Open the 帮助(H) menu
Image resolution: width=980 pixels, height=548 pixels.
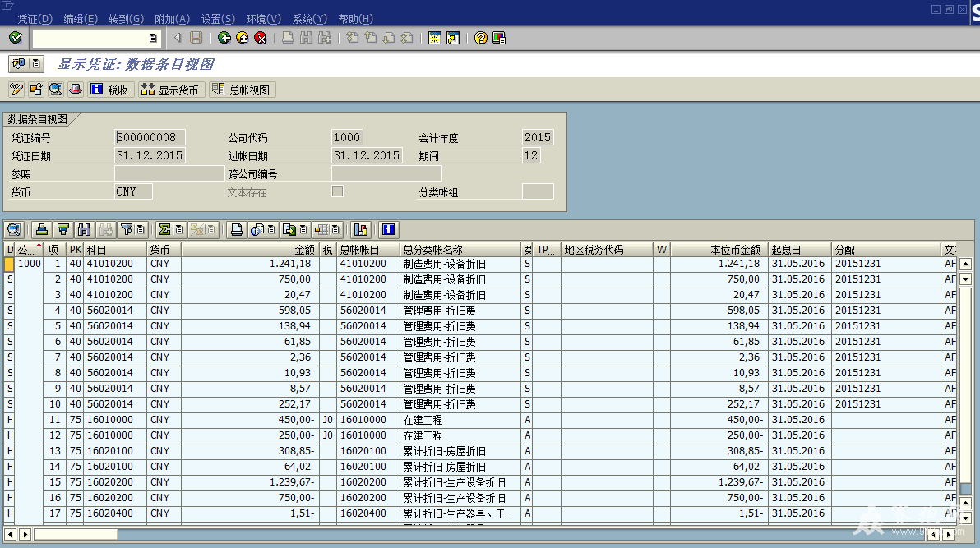356,19
